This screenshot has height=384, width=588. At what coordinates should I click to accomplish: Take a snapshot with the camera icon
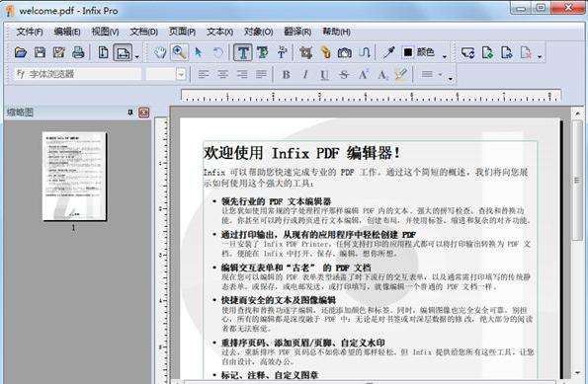pyautogui.click(x=344, y=52)
